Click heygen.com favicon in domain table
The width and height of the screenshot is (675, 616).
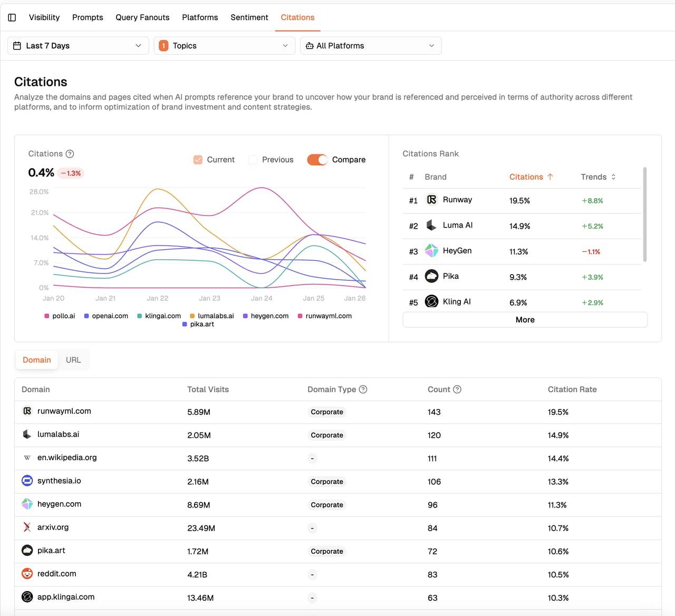27,504
